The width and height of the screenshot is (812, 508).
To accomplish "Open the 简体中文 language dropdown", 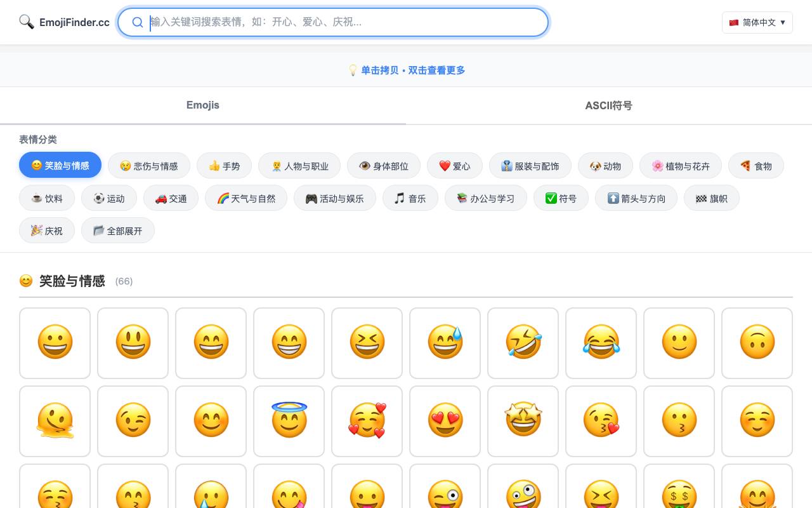I will click(x=757, y=22).
